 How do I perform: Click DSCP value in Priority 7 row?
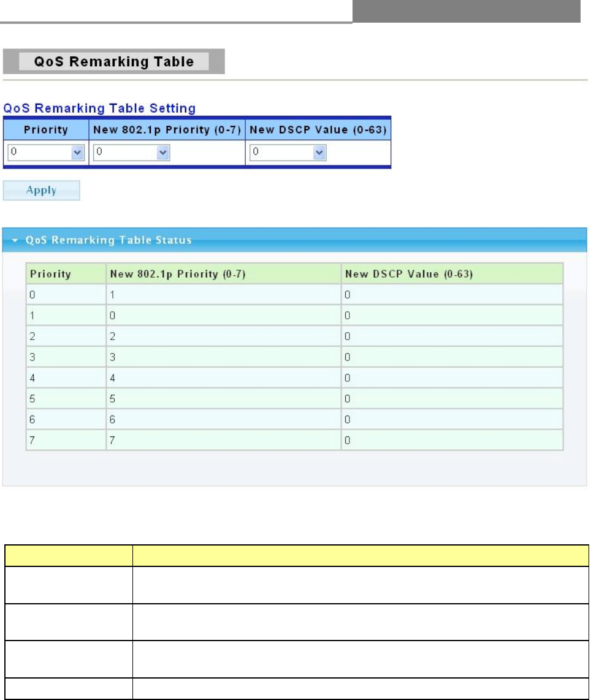pyautogui.click(x=452, y=440)
